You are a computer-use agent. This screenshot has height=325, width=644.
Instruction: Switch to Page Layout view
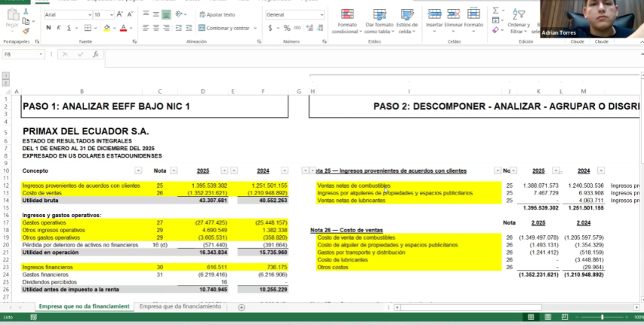[547, 317]
